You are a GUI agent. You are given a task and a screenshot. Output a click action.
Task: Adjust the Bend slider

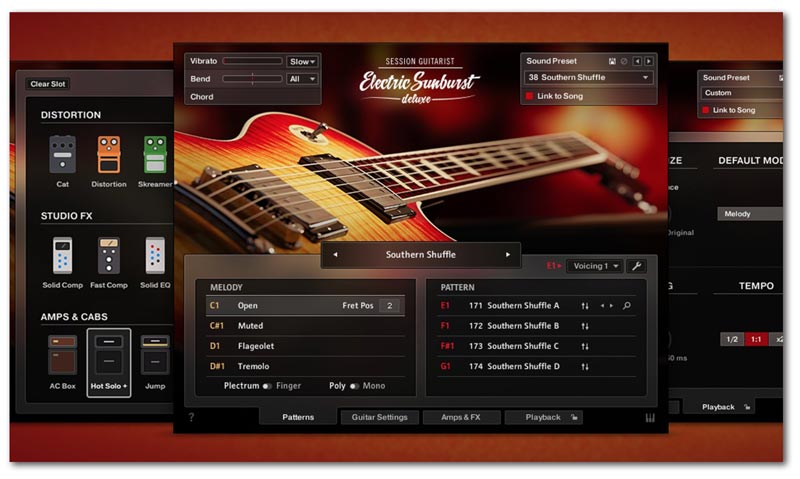[x=253, y=79]
